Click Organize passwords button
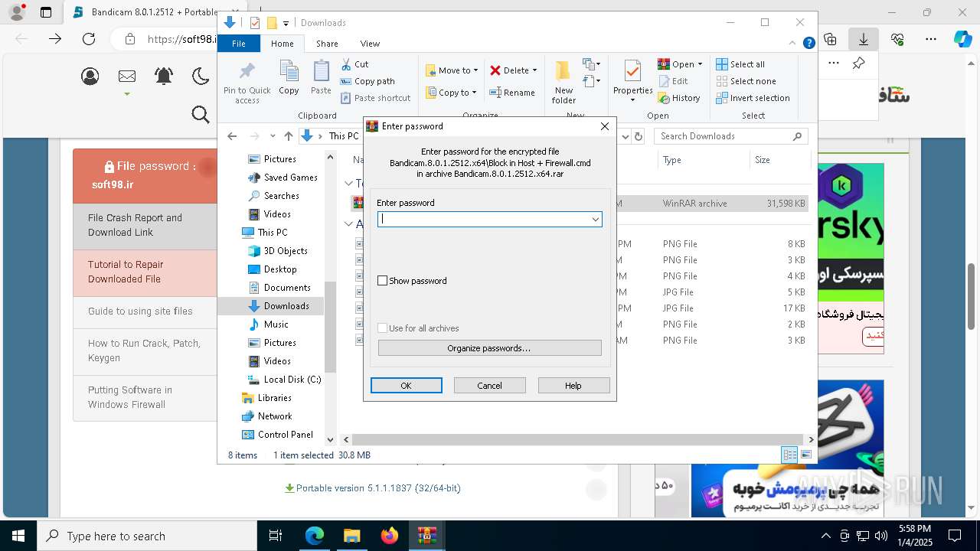Viewport: 980px width, 551px height. (x=490, y=348)
